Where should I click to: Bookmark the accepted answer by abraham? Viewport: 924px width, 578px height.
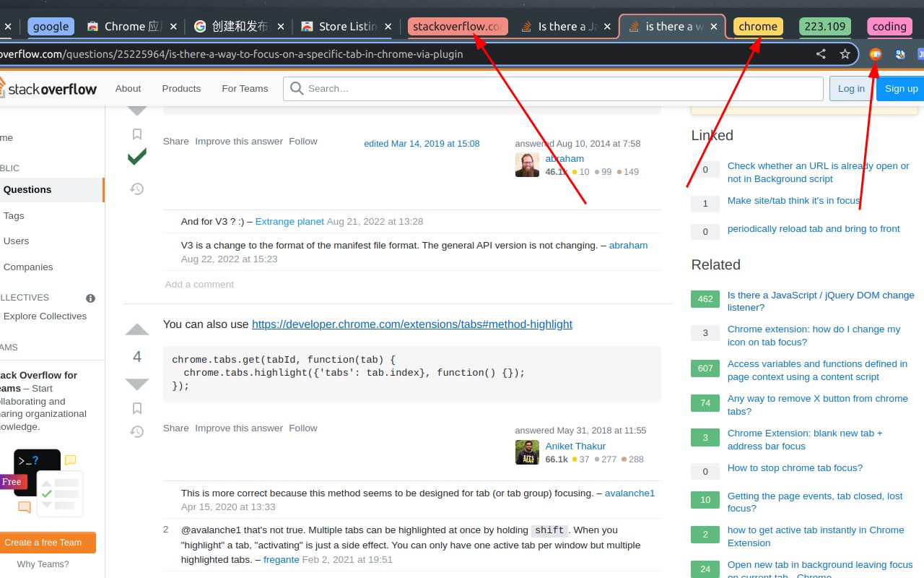(137, 134)
